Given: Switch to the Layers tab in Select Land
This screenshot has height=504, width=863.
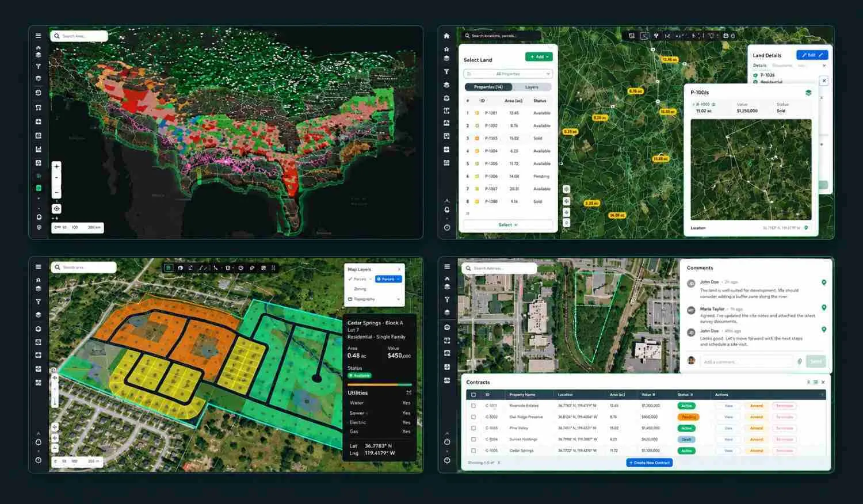Looking at the screenshot, I should point(532,87).
